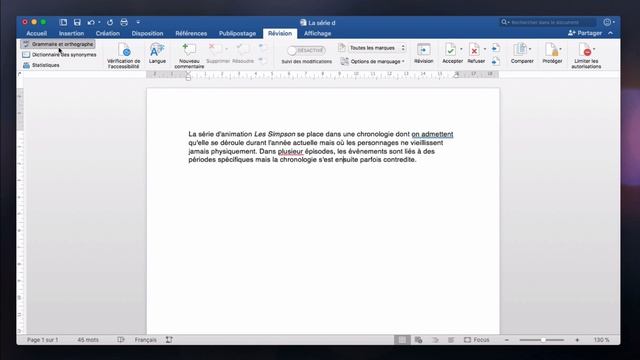
Task: Click the Redo icon
Action: pyautogui.click(x=110, y=22)
